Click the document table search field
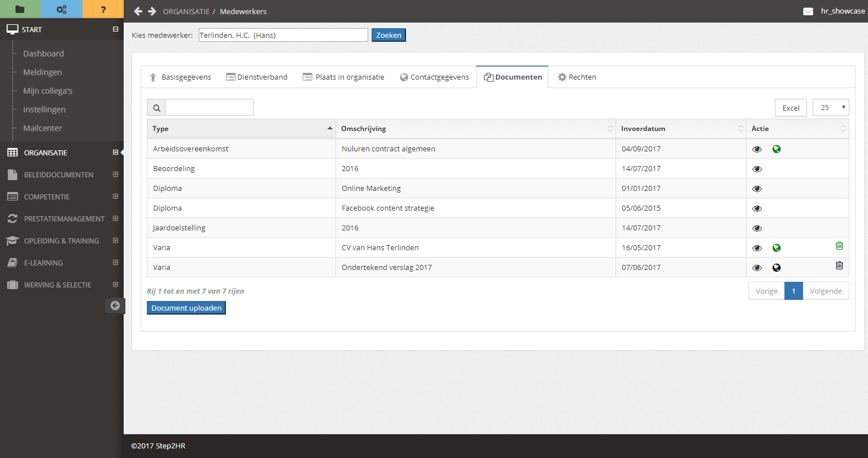The height and width of the screenshot is (458, 868). [209, 107]
